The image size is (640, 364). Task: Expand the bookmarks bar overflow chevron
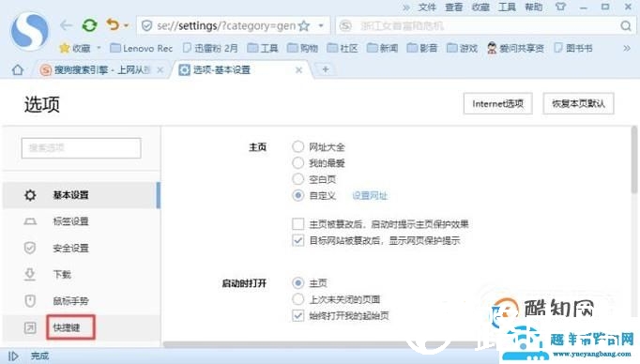pos(627,48)
